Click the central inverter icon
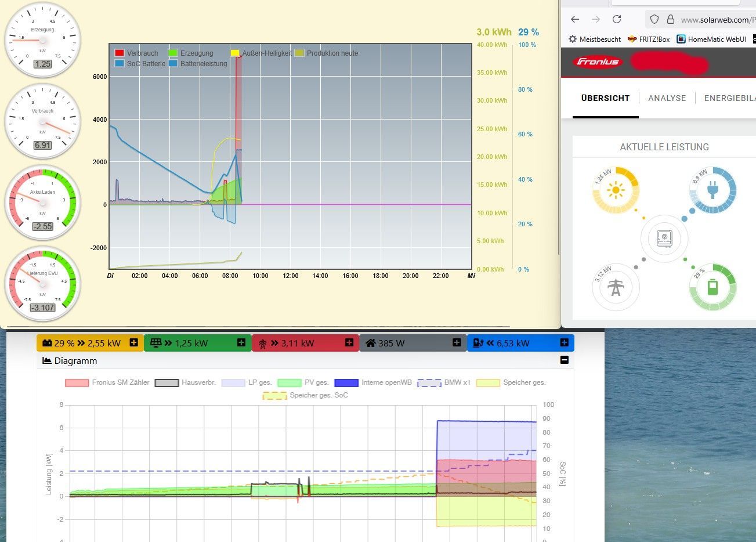This screenshot has width=756, height=542. click(x=664, y=239)
